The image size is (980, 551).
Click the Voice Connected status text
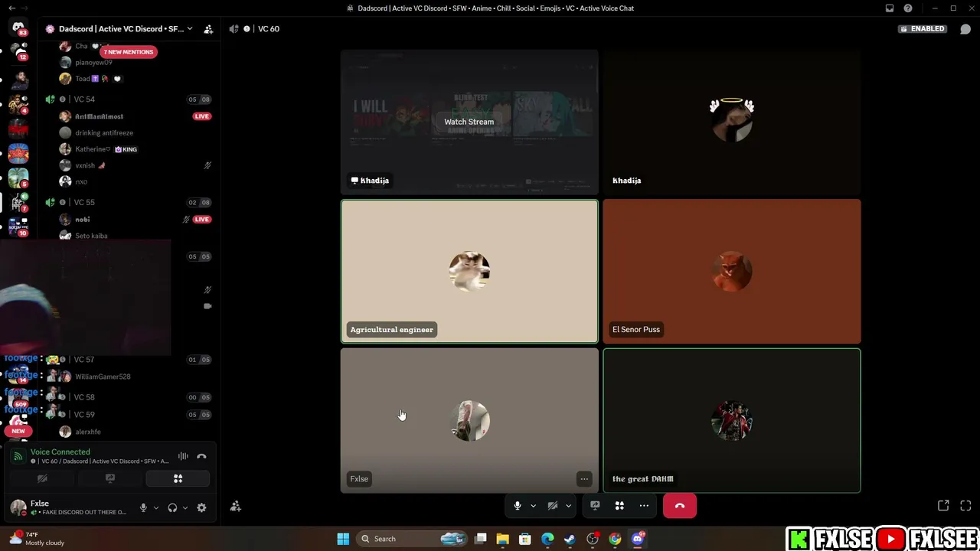[60, 452]
